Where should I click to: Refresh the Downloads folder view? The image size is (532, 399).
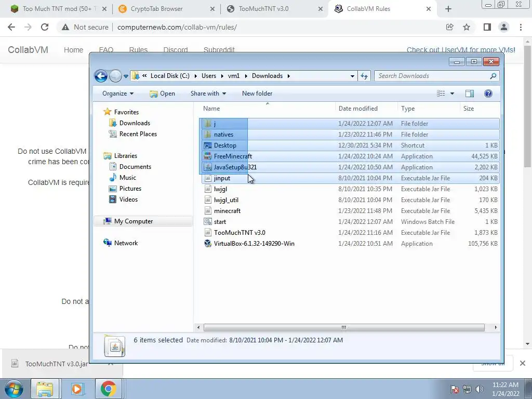[364, 76]
